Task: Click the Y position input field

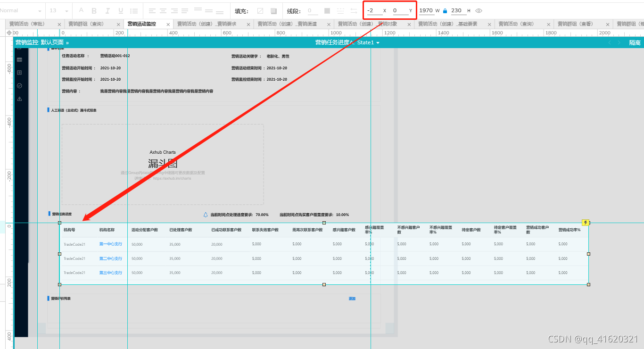Action: coord(400,10)
